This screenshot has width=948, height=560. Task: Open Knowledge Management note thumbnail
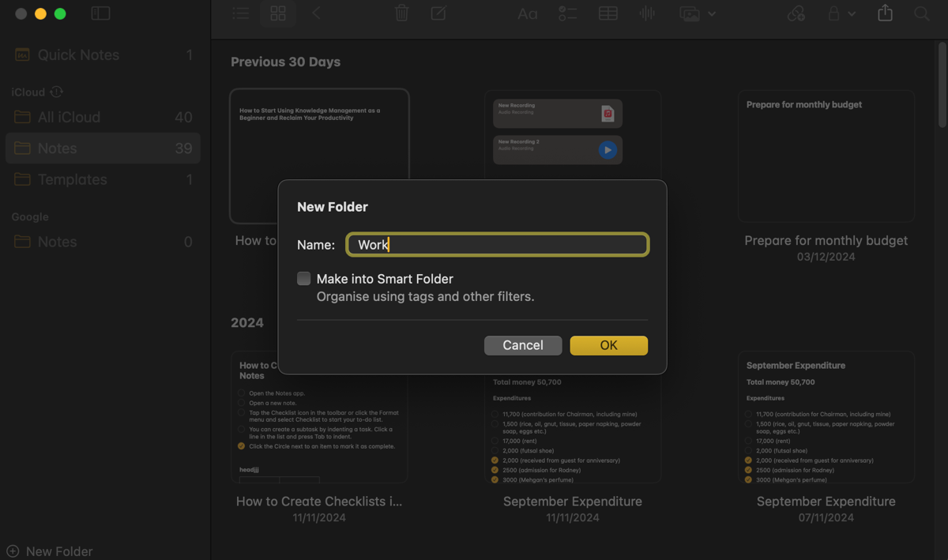tap(319, 156)
